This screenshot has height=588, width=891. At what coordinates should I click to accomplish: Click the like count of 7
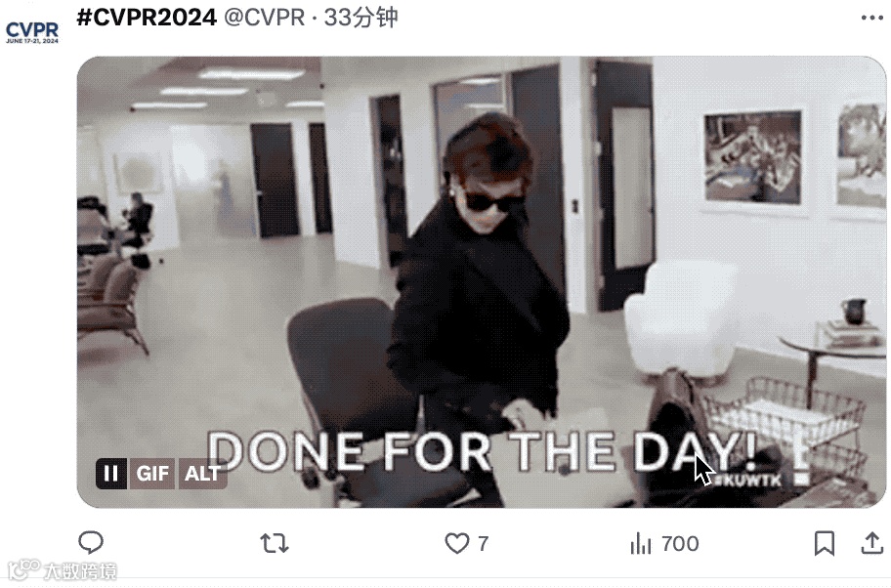click(x=483, y=544)
